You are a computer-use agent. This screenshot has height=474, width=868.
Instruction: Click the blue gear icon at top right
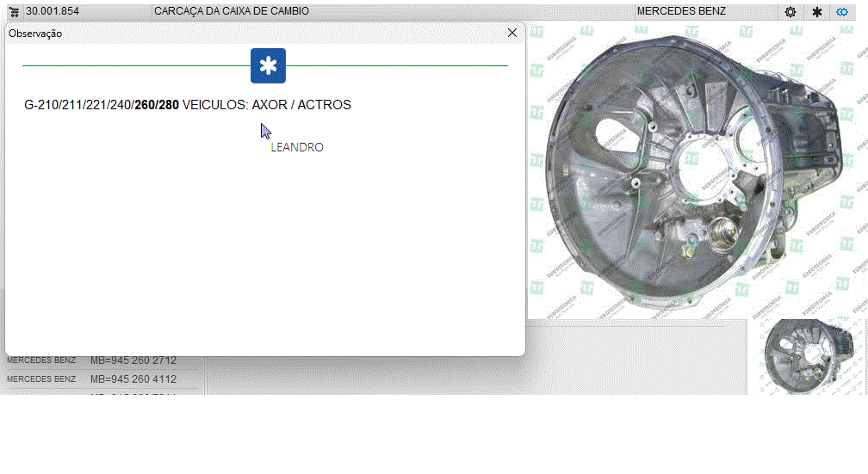[843, 12]
